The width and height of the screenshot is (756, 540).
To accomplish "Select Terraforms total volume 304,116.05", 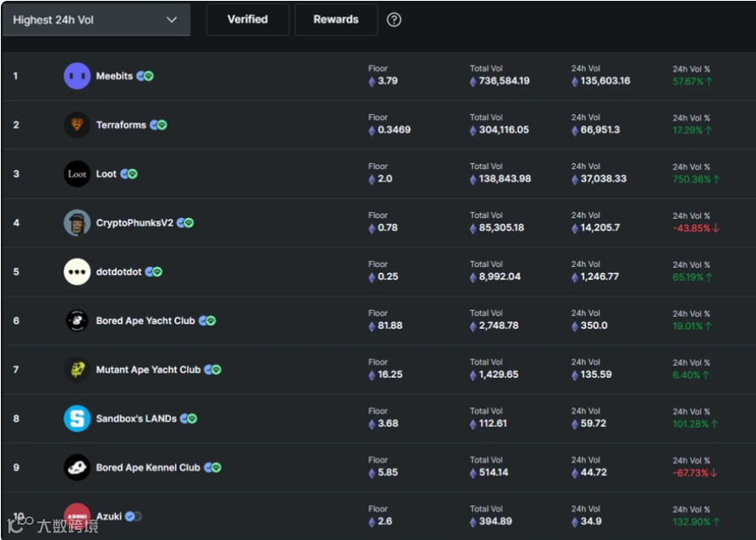I will pyautogui.click(x=504, y=129).
